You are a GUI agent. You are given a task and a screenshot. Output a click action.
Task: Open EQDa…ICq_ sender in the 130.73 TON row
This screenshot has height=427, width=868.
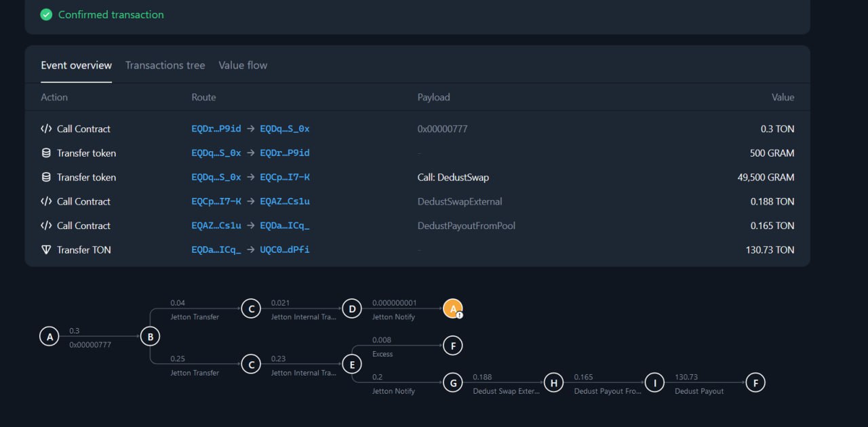point(216,250)
